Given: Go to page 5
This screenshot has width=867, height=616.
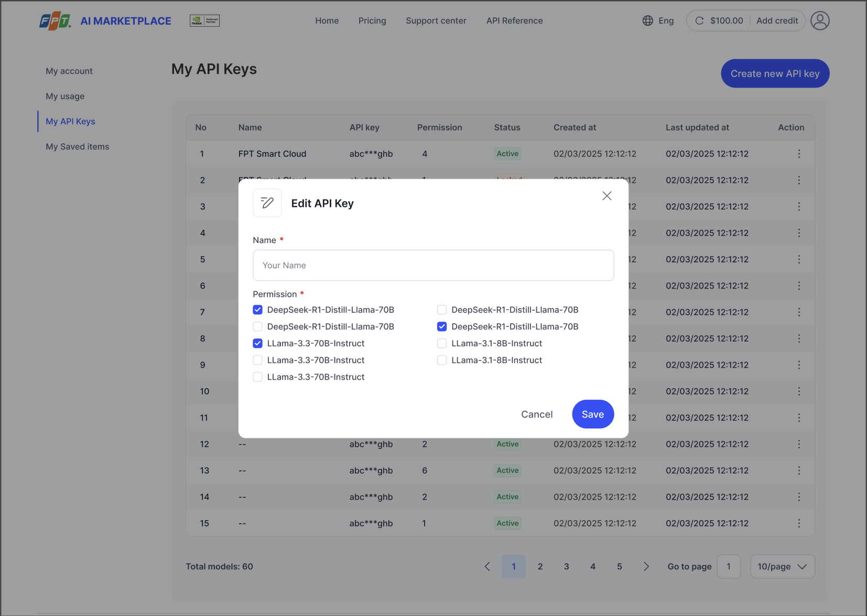Looking at the screenshot, I should pos(620,567).
